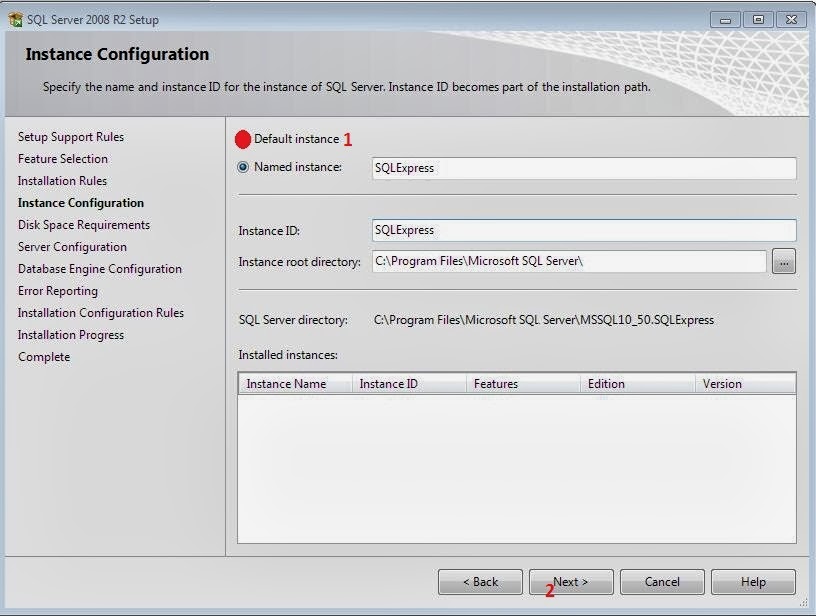The image size is (816, 616).
Task: Click the window resize grip corner
Action: [x=804, y=604]
